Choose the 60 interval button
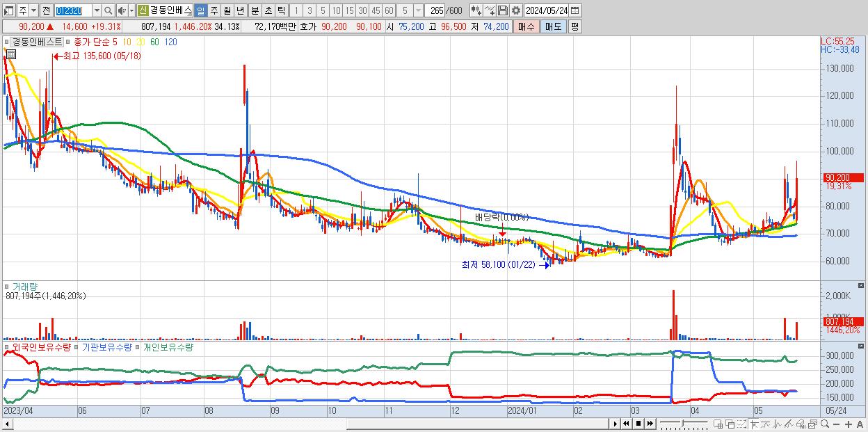The image size is (868, 432). 389,10
